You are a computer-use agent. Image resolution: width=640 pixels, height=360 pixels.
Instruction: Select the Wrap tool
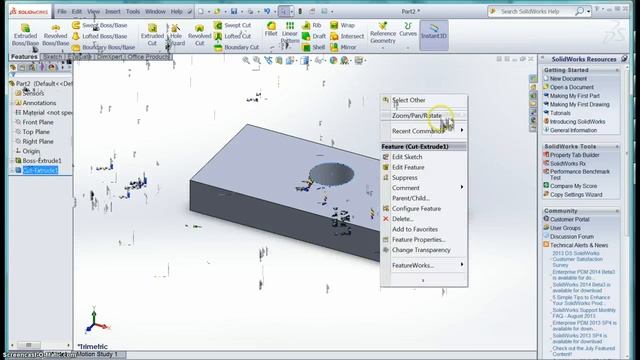[x=342, y=25]
